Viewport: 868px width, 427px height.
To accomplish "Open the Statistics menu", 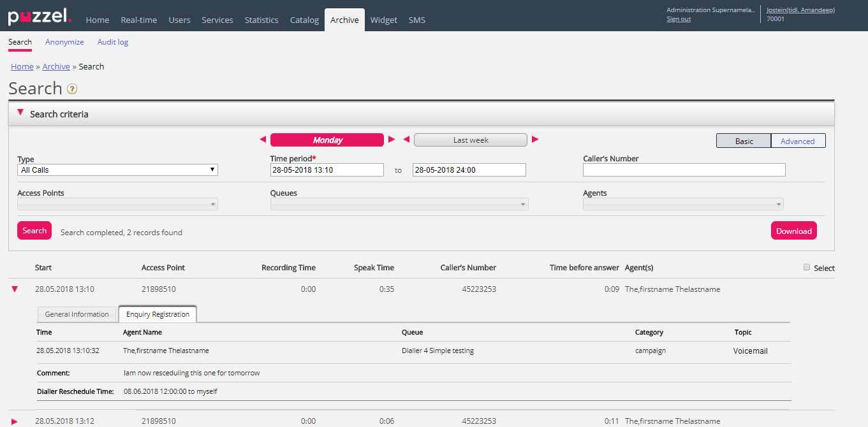I will (x=261, y=20).
